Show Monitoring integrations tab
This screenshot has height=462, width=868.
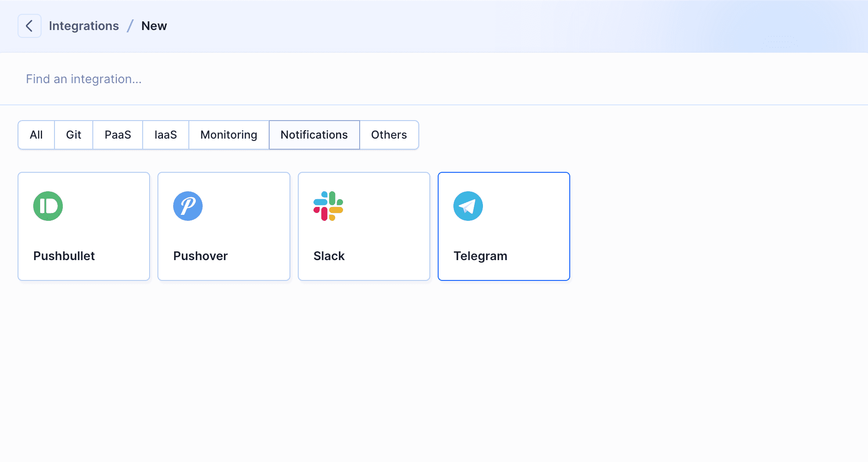[229, 135]
